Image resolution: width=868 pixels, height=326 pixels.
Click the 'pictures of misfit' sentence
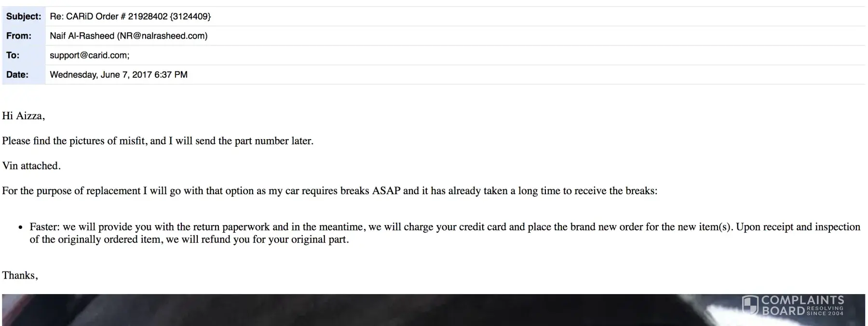[158, 141]
